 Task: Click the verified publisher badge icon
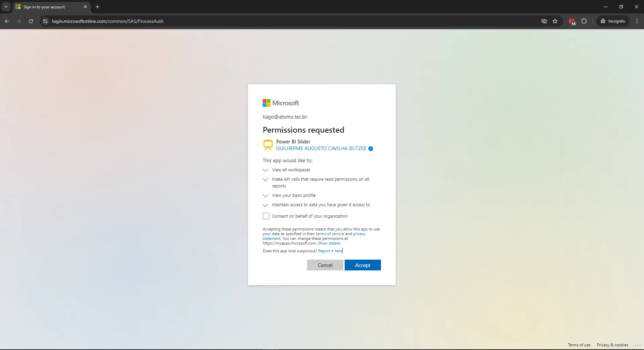(371, 148)
